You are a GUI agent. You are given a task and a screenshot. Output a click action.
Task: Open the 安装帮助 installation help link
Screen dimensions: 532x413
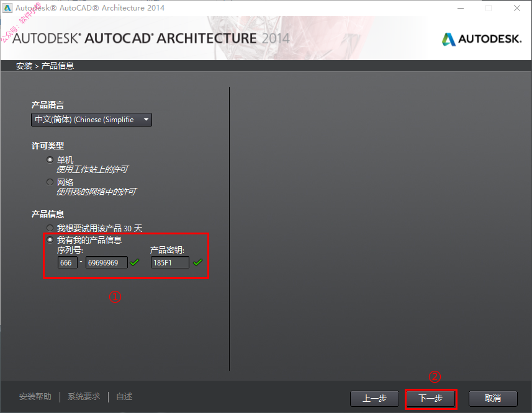(x=35, y=396)
